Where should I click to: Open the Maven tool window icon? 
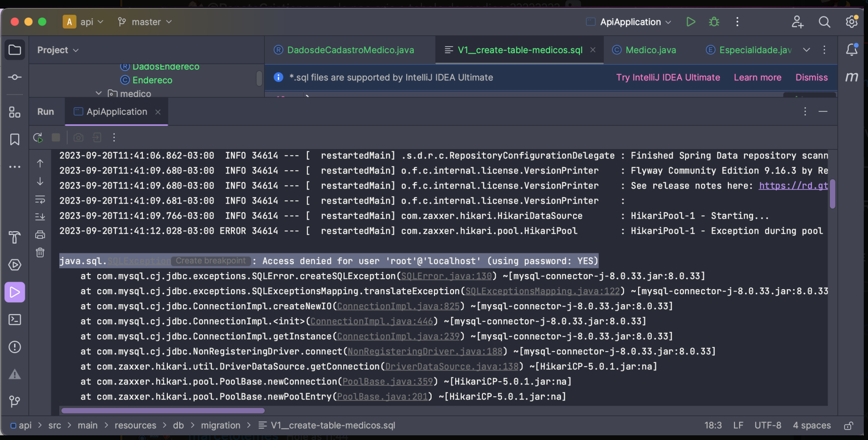coord(852,77)
